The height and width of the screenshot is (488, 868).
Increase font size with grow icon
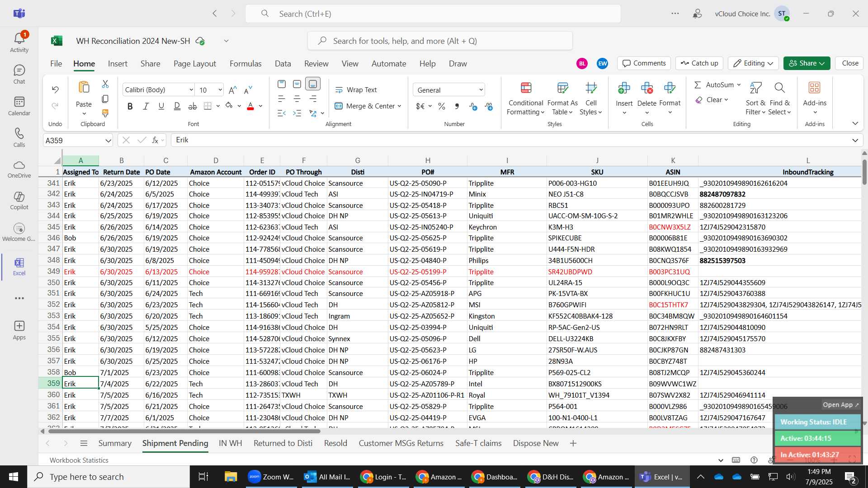coord(233,90)
